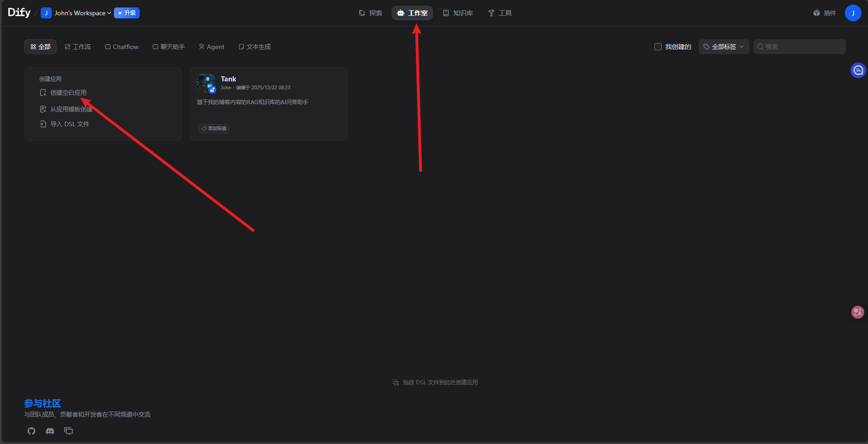Filter apps by Chatflow type
This screenshot has height=444, width=868.
[x=122, y=47]
